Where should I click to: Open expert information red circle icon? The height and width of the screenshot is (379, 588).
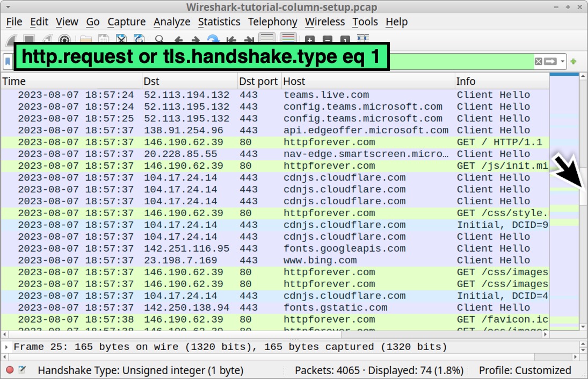(x=10, y=370)
